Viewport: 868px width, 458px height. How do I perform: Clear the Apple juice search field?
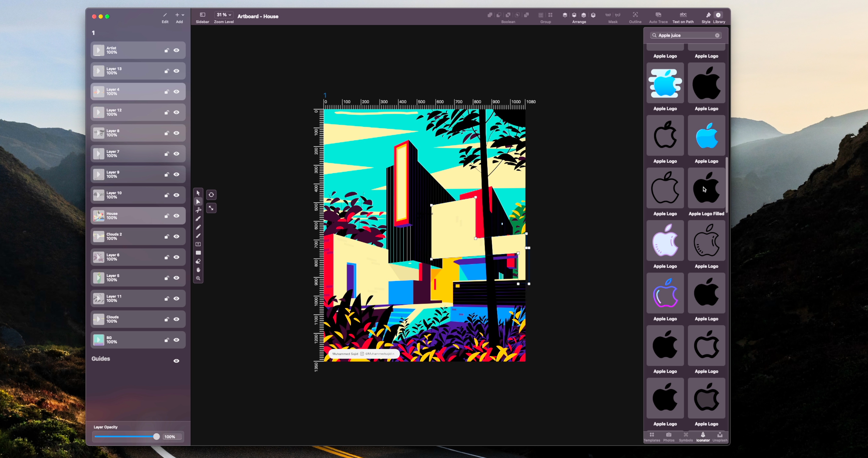[x=717, y=35]
